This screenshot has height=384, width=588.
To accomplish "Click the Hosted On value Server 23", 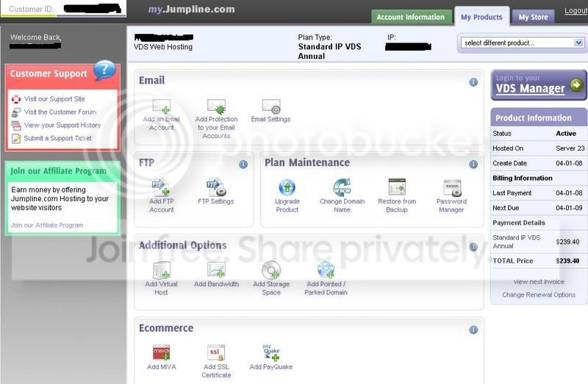I will pyautogui.click(x=570, y=148).
